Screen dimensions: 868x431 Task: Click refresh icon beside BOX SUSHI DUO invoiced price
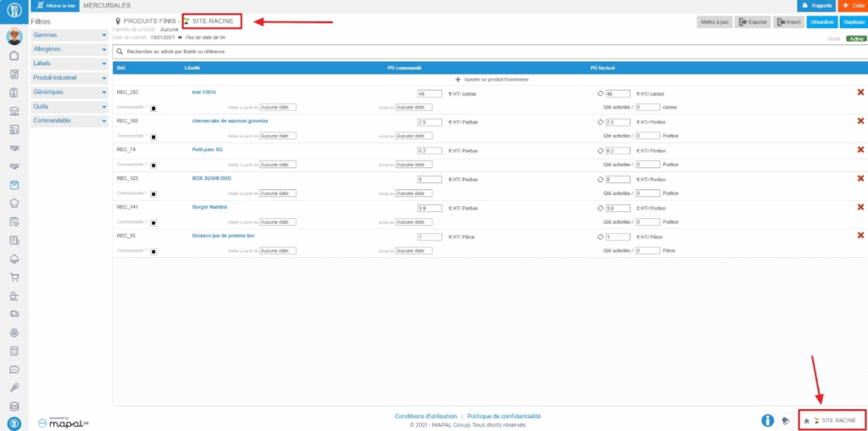(600, 179)
